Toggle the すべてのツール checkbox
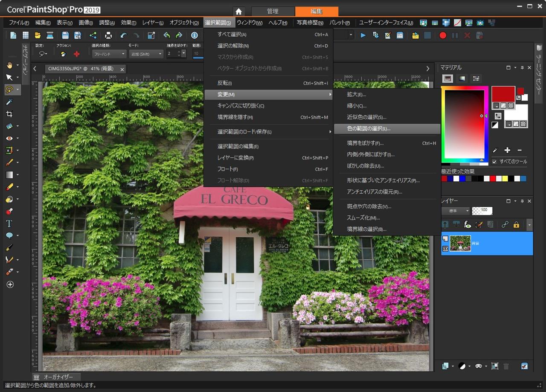Screen dimensions: 546x392 494,162
